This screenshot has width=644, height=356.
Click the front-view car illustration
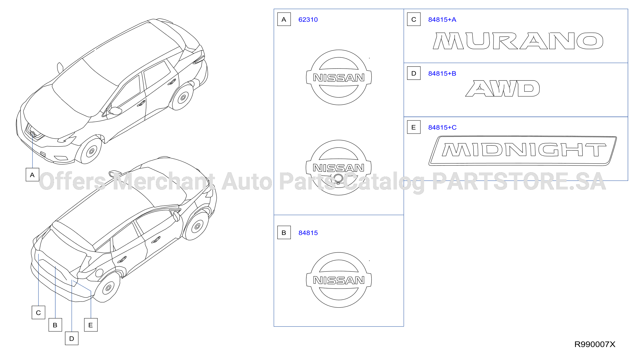pos(112,91)
